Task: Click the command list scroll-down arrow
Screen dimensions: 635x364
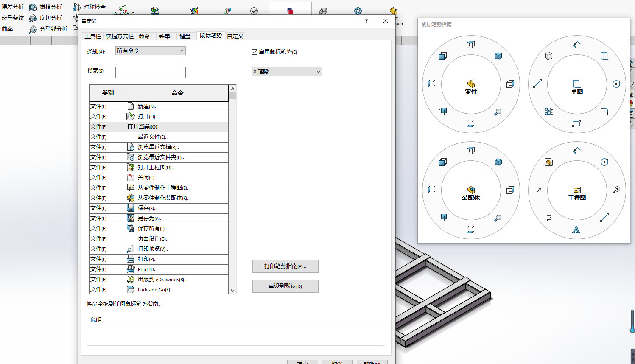Action: click(232, 291)
